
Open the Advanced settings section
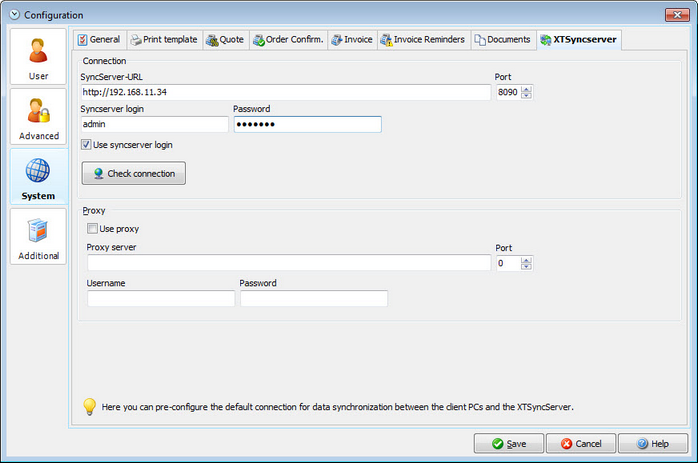(x=38, y=117)
